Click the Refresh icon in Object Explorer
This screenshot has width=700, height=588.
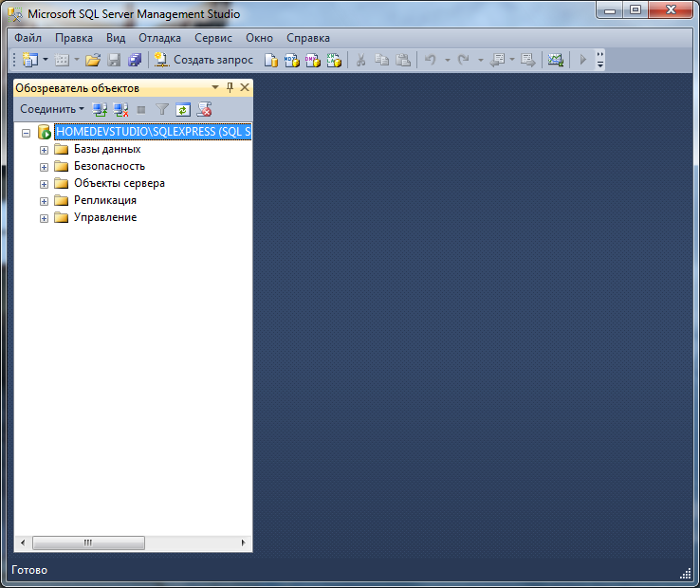tap(183, 109)
